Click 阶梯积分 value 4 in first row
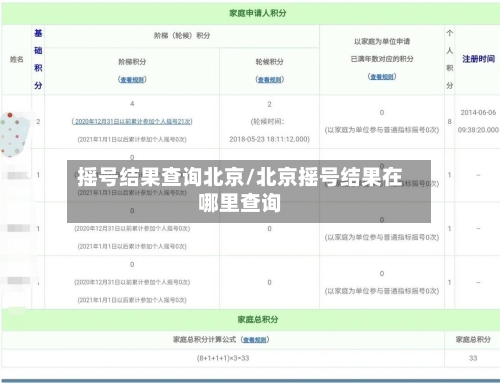Image resolution: width=500 pixels, height=383 pixels. tap(132, 104)
